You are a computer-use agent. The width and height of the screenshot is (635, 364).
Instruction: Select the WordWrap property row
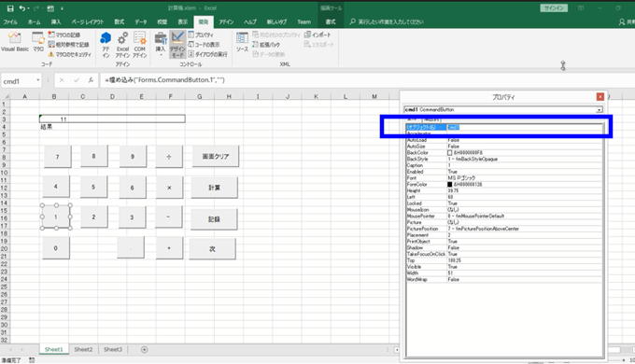coord(504,279)
